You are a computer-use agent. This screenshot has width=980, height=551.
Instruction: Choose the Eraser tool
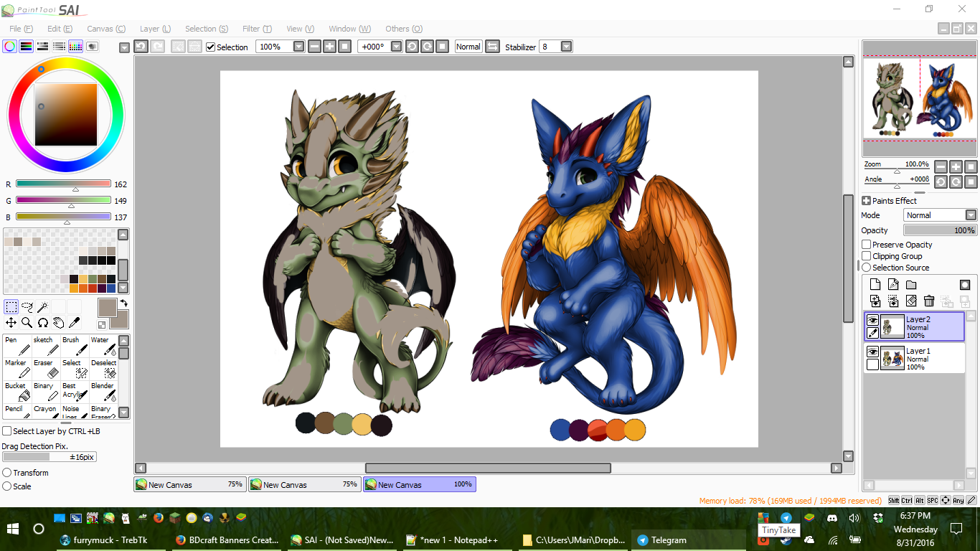(46, 368)
